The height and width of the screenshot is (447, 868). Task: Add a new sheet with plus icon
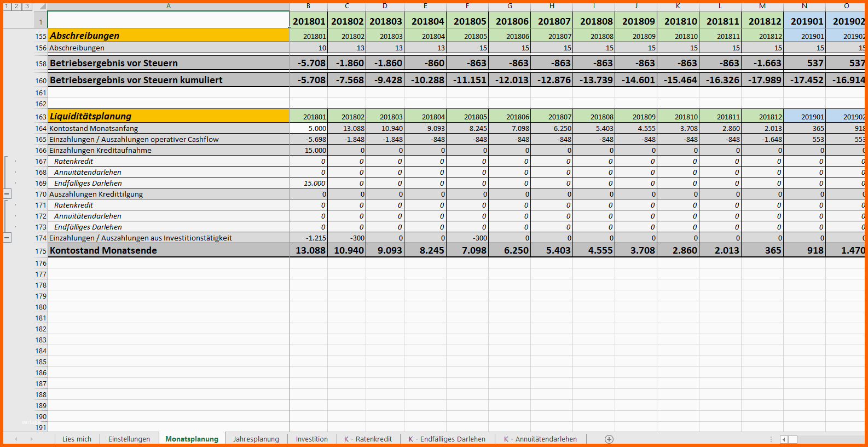pyautogui.click(x=609, y=439)
